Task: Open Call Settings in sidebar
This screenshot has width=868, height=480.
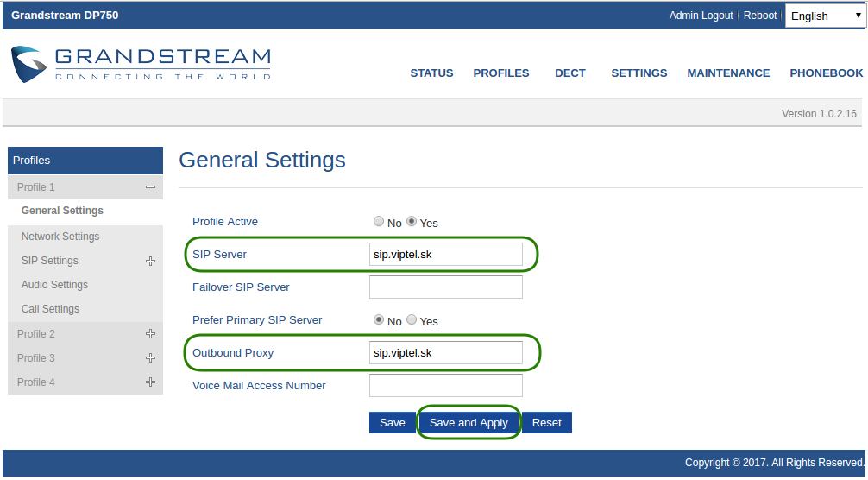Action: point(50,309)
